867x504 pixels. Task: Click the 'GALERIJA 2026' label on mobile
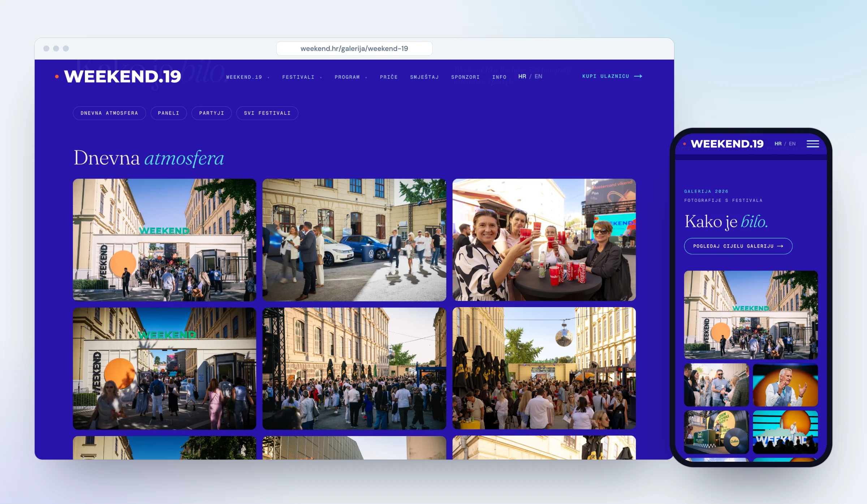coord(706,191)
